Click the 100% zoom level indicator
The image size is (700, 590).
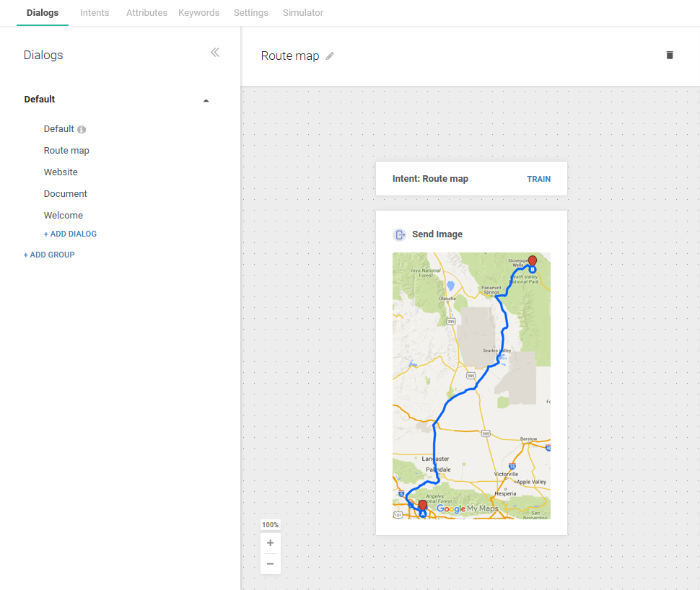click(x=270, y=525)
